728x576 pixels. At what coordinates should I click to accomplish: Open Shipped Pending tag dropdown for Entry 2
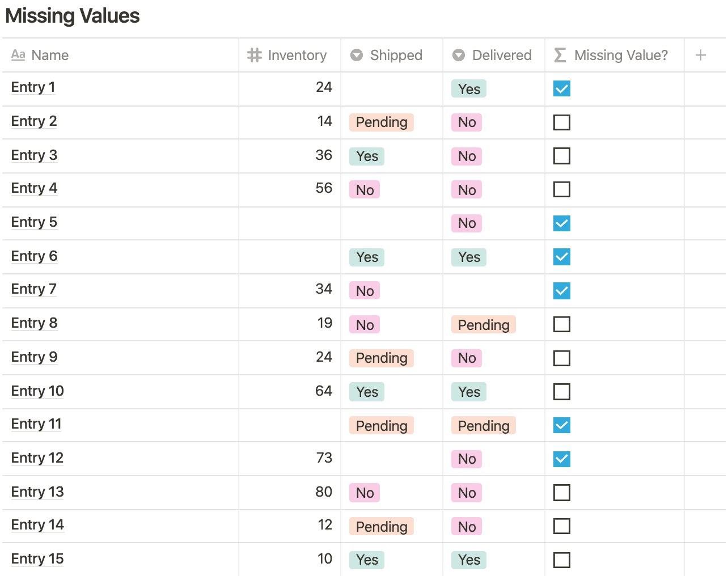pyautogui.click(x=382, y=122)
